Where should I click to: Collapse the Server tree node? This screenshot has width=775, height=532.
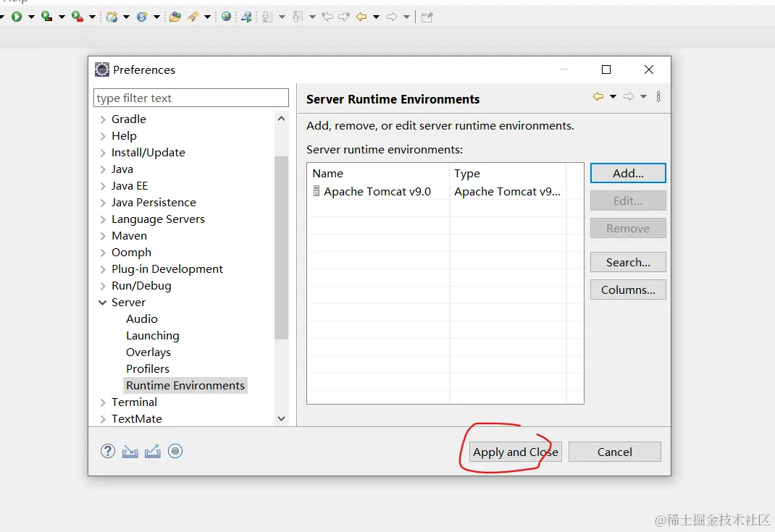[x=102, y=303]
